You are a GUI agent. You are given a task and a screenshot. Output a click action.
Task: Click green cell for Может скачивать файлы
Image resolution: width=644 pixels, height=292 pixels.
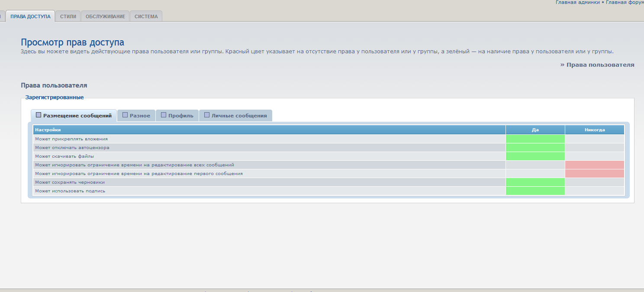pos(535,156)
